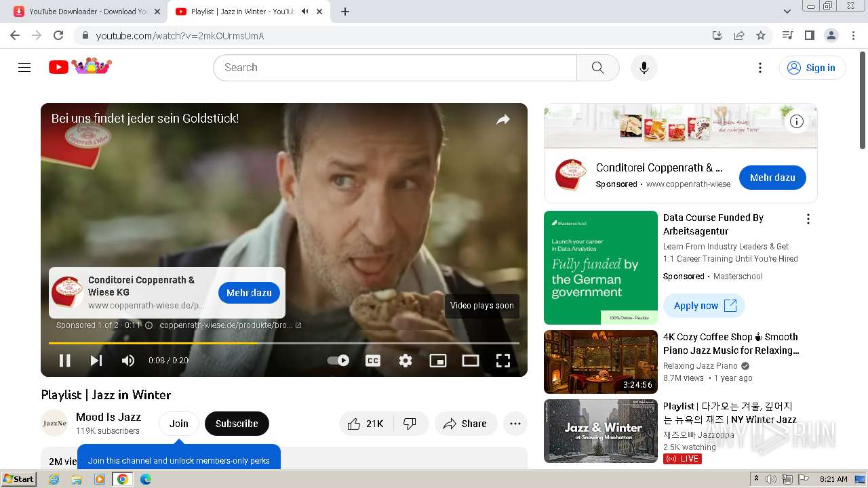The height and width of the screenshot is (488, 868).
Task: Open ad info icon beside Sponsored text
Action: [149, 325]
